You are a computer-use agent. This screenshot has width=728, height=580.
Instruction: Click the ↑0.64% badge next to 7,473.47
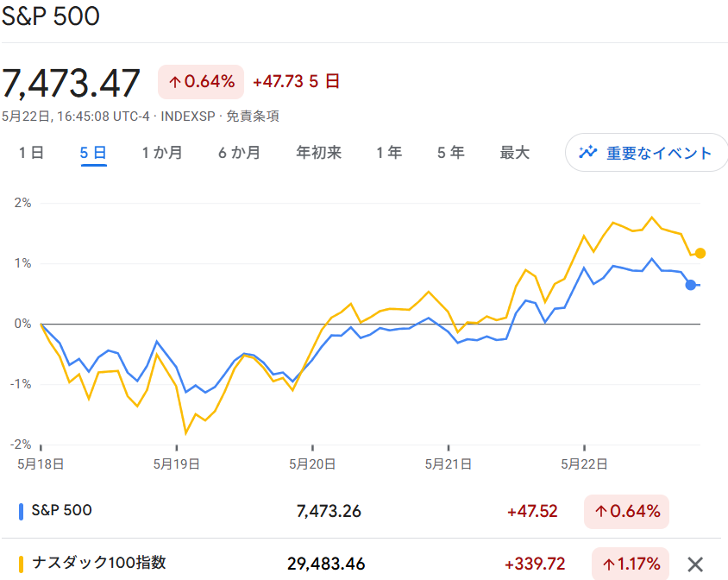(x=201, y=82)
